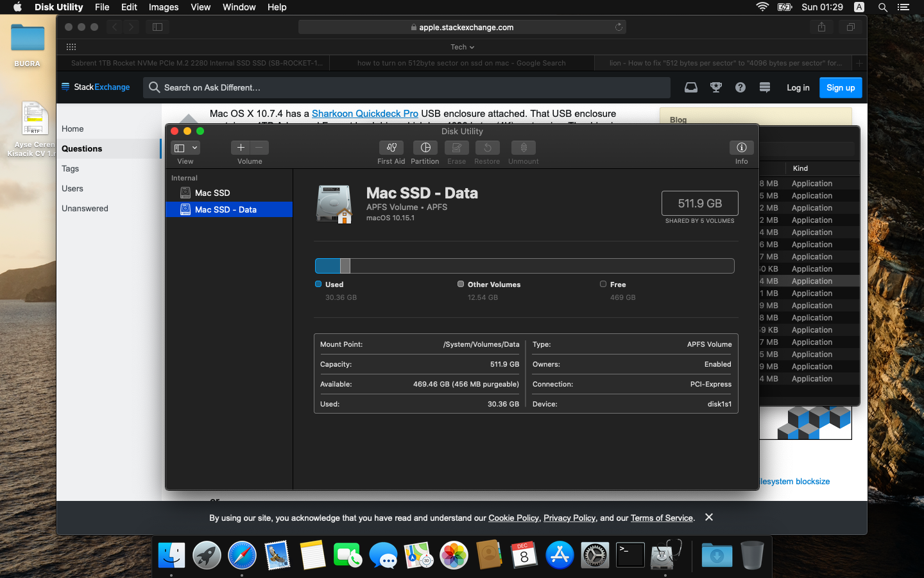Click the StackExchange logo
Screen dimensions: 924x578
coord(96,87)
